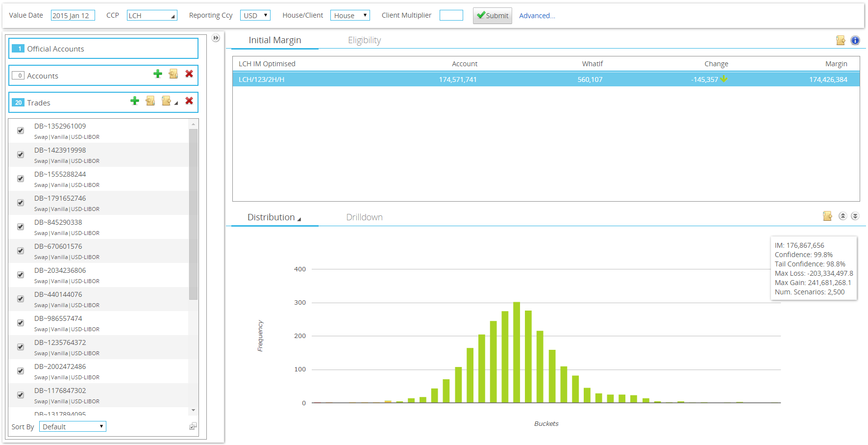Toggle the checkbox for DB~986557474
The image size is (868, 445).
pos(21,323)
